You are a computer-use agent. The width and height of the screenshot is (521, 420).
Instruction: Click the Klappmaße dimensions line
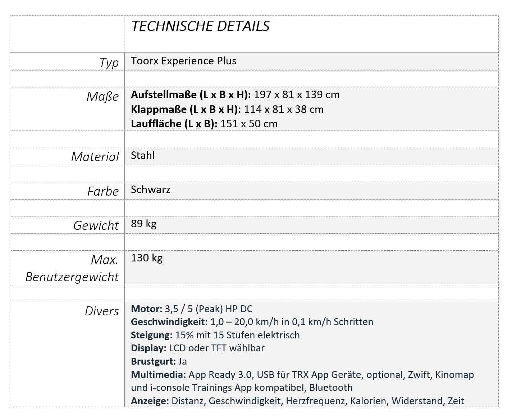(x=227, y=109)
